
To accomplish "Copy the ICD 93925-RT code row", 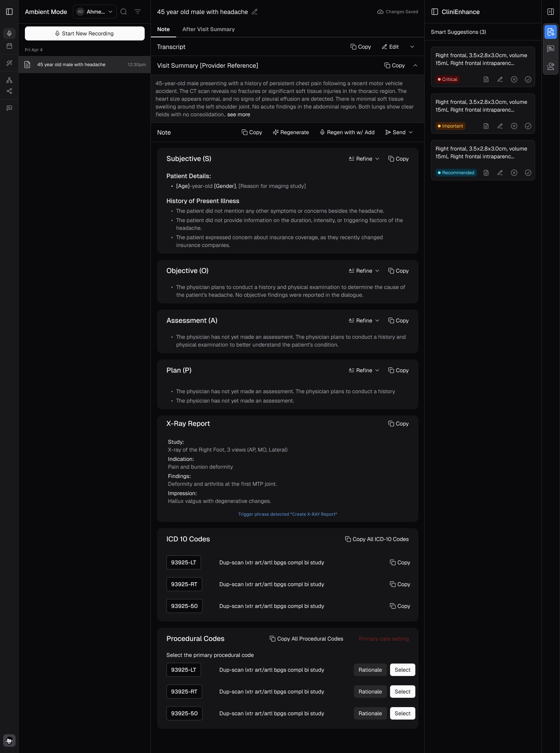I will point(400,584).
